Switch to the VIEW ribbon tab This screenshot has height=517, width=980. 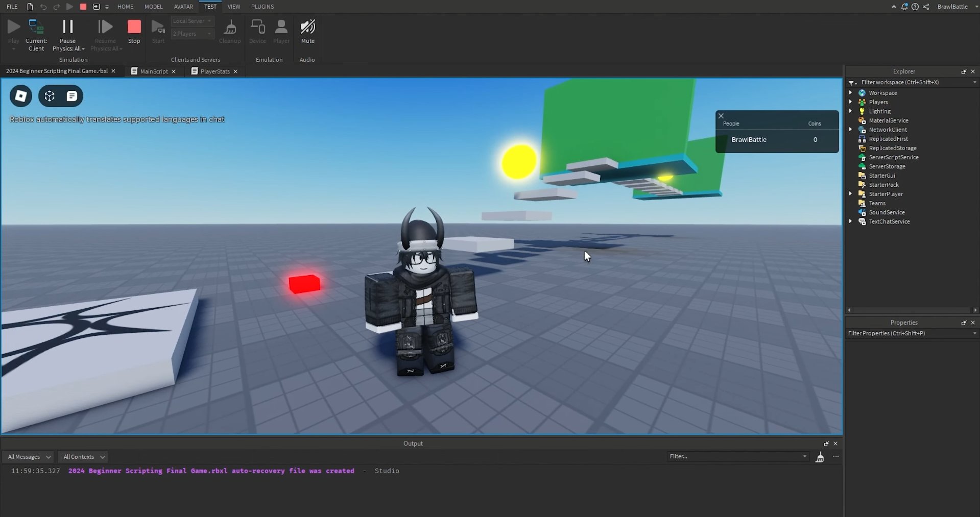coord(234,7)
